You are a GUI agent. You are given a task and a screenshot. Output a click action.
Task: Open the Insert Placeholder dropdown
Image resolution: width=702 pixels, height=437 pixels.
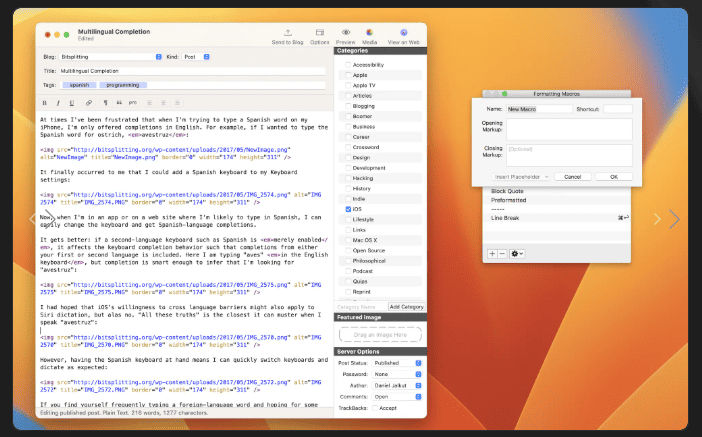click(521, 177)
